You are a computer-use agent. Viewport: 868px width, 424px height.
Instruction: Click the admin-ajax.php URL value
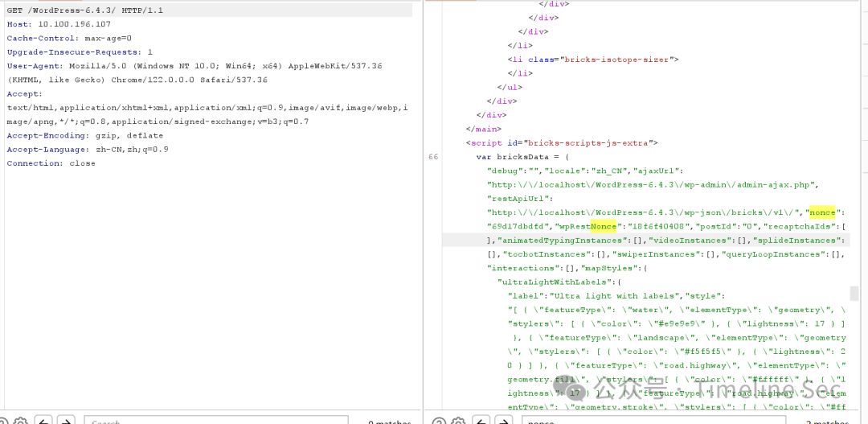(x=653, y=184)
